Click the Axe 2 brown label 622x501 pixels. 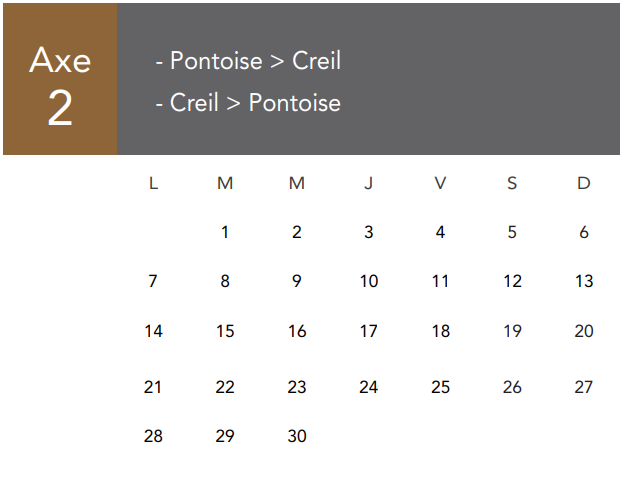[x=60, y=79]
